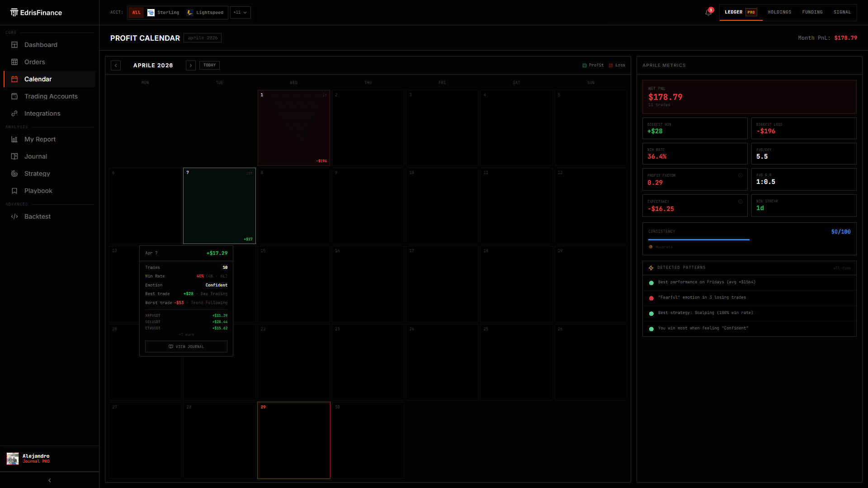Image resolution: width=868 pixels, height=488 pixels.
Task: Click the EdrisFinance logo icon
Action: (14, 12)
